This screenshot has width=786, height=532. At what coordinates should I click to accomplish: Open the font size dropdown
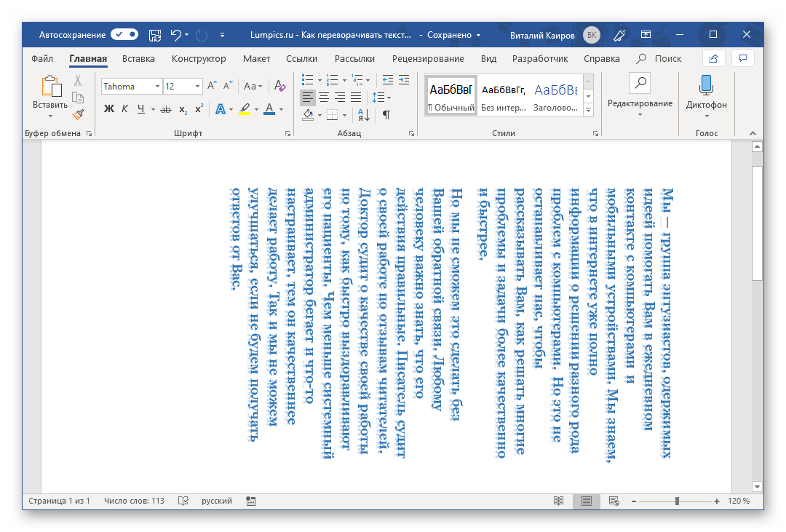pos(197,87)
